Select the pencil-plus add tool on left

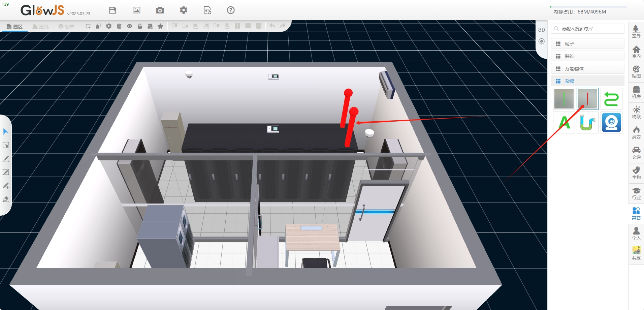pos(6,186)
